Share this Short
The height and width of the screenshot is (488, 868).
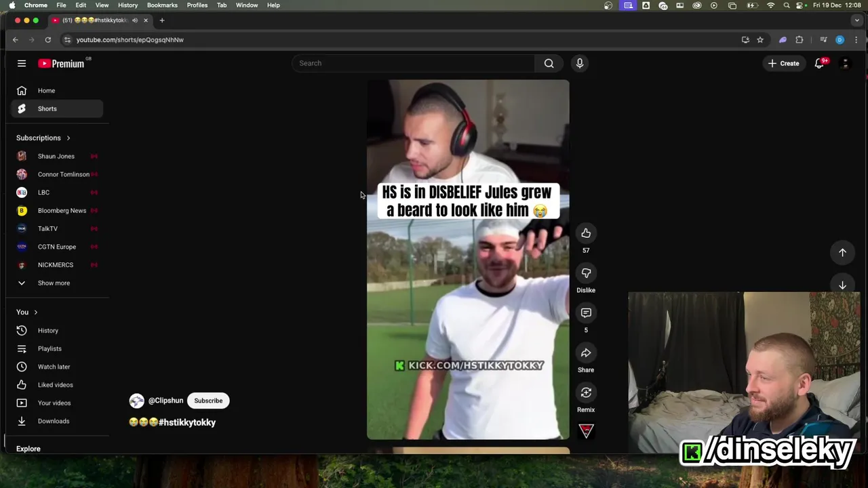click(586, 352)
